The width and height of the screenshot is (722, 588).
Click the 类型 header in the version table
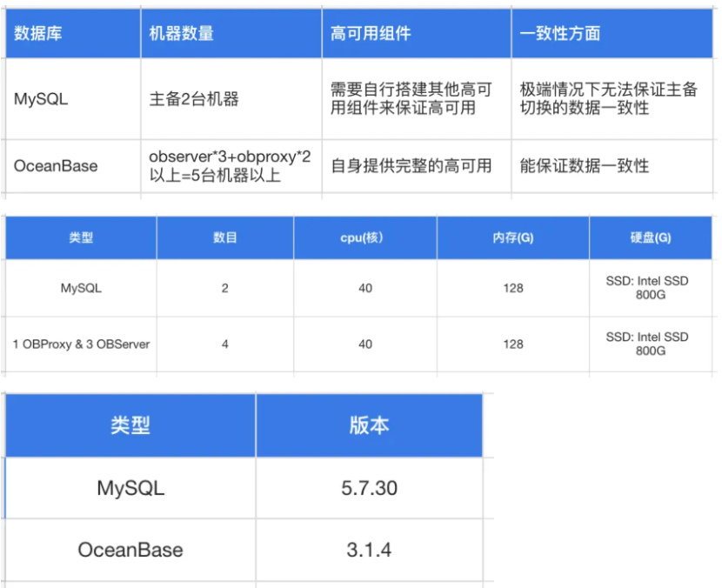click(130, 425)
